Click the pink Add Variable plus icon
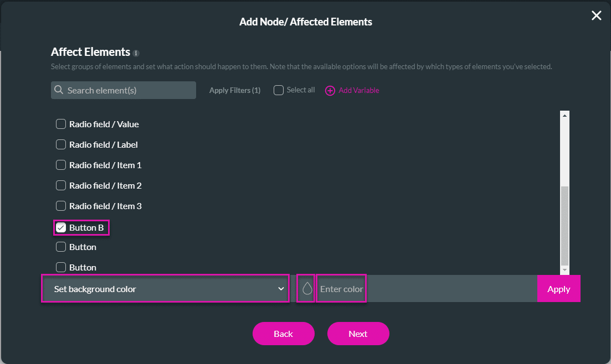The image size is (611, 364). (330, 90)
